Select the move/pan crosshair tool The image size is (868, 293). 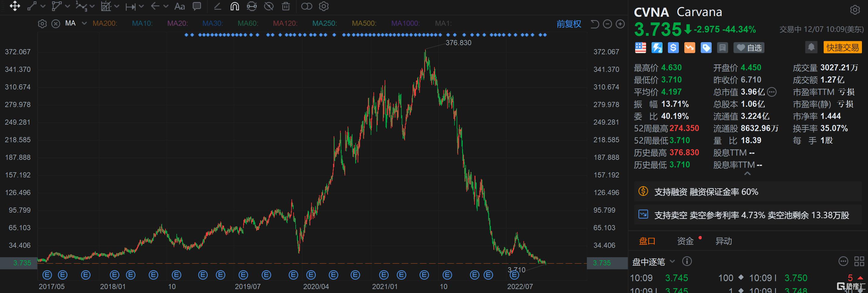(15, 6)
